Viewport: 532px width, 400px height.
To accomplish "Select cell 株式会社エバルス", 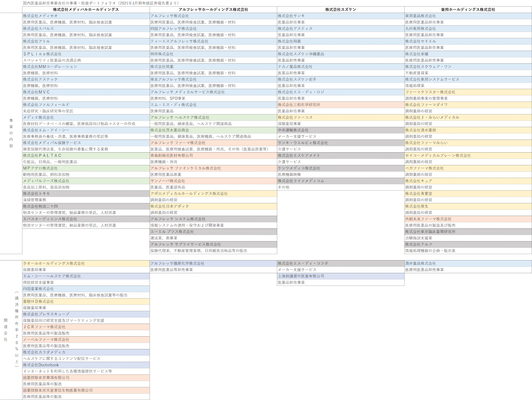I will click(86, 29).
